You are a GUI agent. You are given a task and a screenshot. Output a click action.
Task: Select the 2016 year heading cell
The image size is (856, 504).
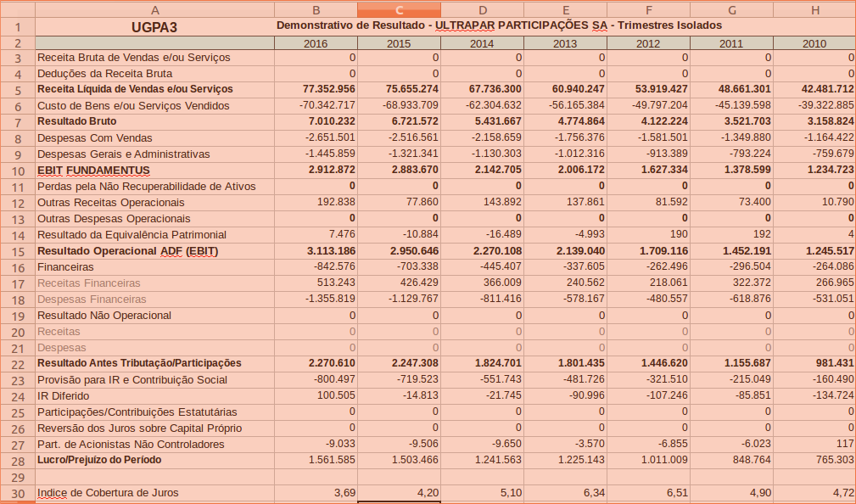point(316,43)
